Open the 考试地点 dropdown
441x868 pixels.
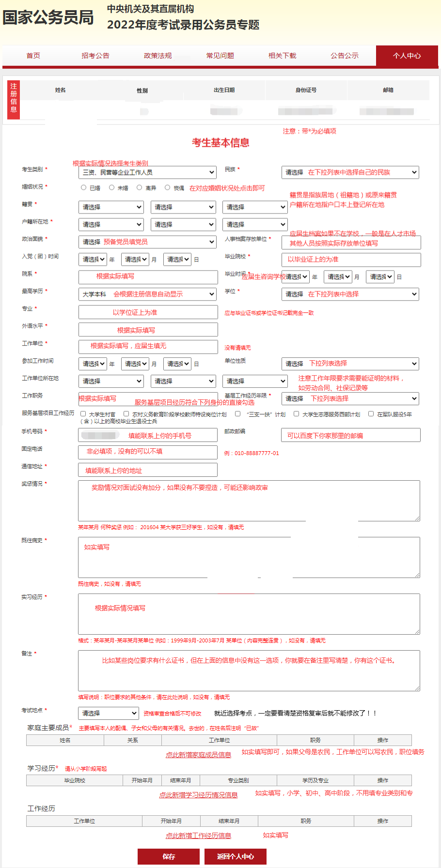pyautogui.click(x=109, y=713)
